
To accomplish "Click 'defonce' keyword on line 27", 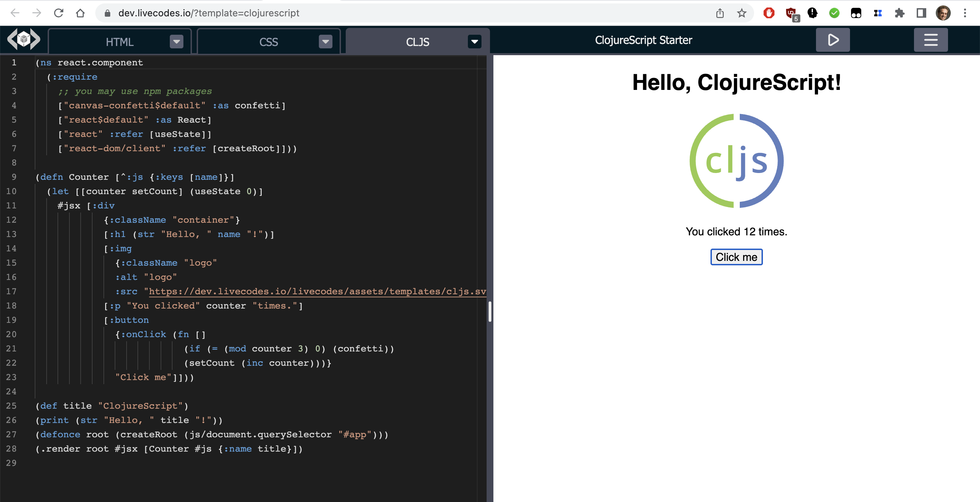I will point(60,434).
